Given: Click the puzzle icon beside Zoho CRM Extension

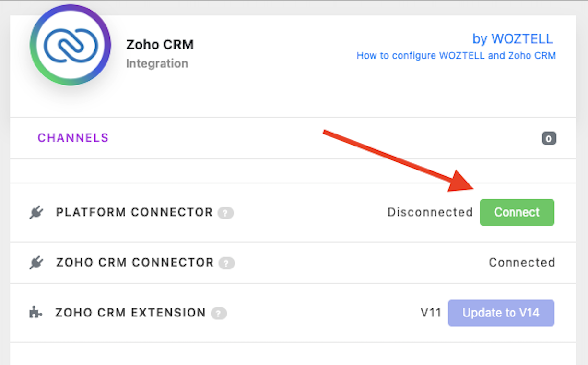Looking at the screenshot, I should pyautogui.click(x=35, y=313).
